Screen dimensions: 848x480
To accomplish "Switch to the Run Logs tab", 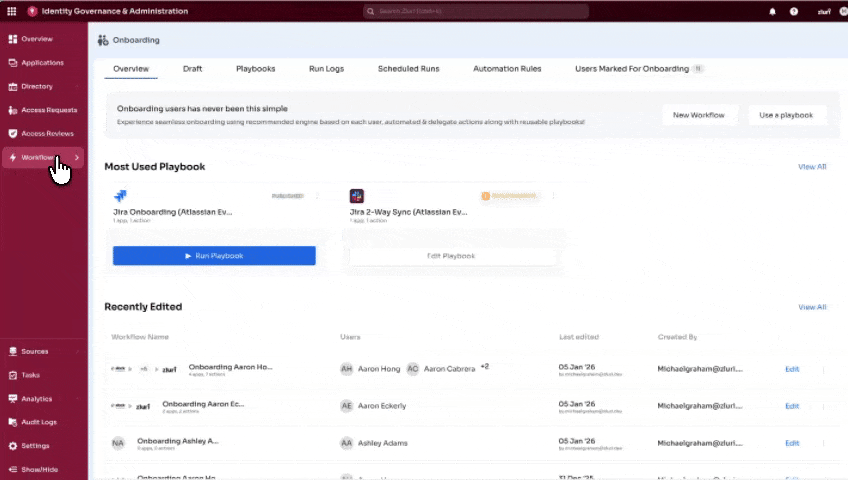I will click(326, 69).
